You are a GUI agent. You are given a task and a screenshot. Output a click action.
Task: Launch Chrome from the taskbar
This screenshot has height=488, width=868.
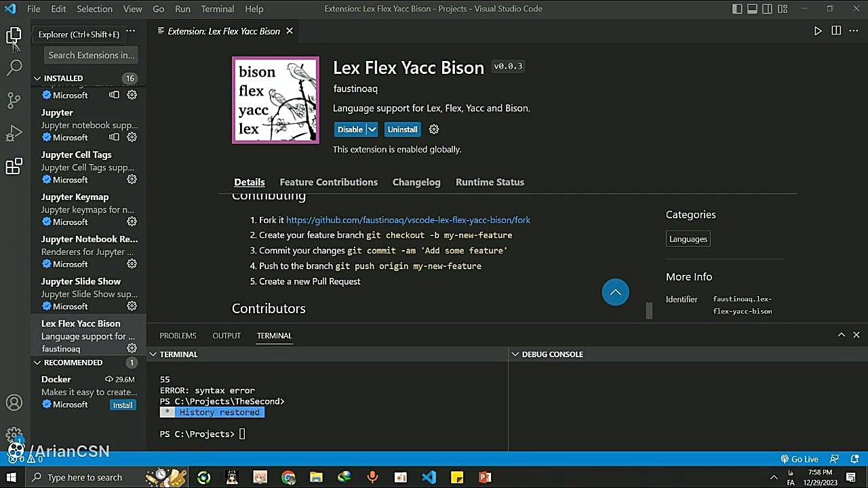pos(288,477)
